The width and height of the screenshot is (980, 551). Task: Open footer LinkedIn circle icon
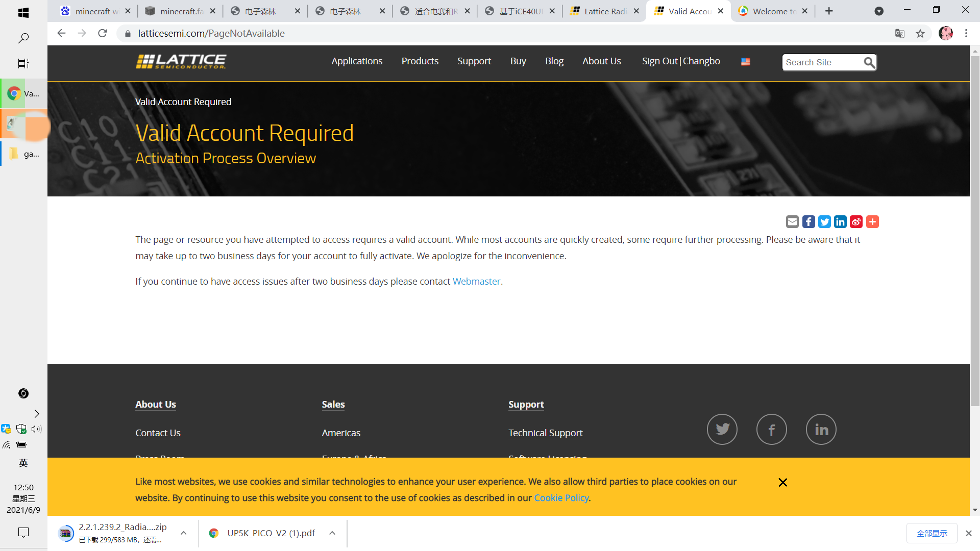pos(821,429)
